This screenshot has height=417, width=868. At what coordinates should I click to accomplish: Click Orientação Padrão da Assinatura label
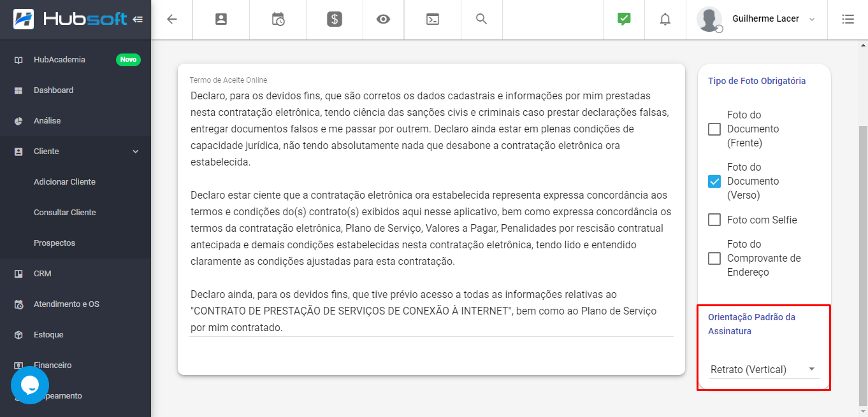(x=751, y=324)
